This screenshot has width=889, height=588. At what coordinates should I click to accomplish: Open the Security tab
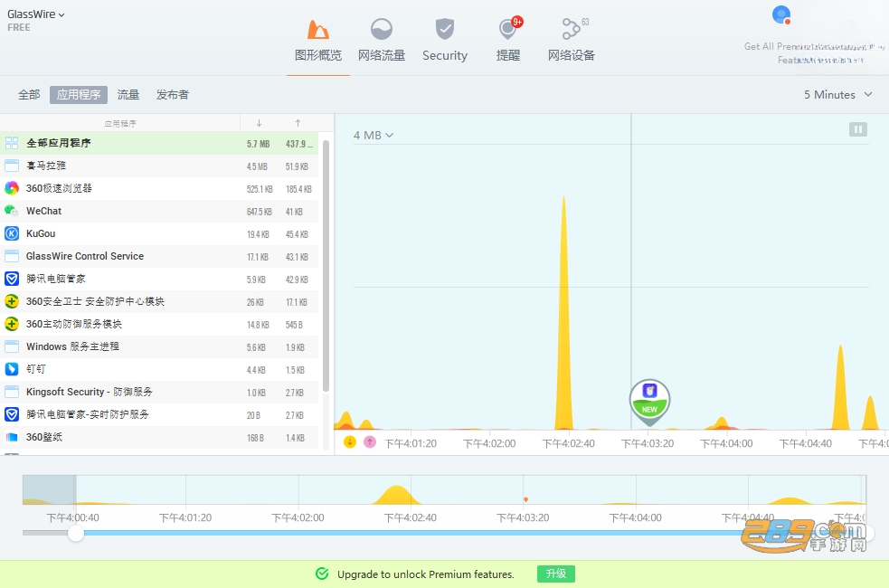(x=445, y=41)
